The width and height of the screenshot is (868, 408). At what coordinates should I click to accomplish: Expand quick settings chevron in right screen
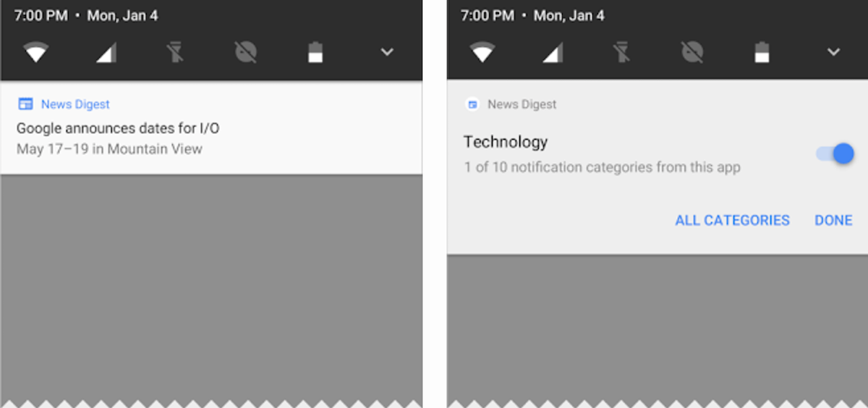point(833,52)
